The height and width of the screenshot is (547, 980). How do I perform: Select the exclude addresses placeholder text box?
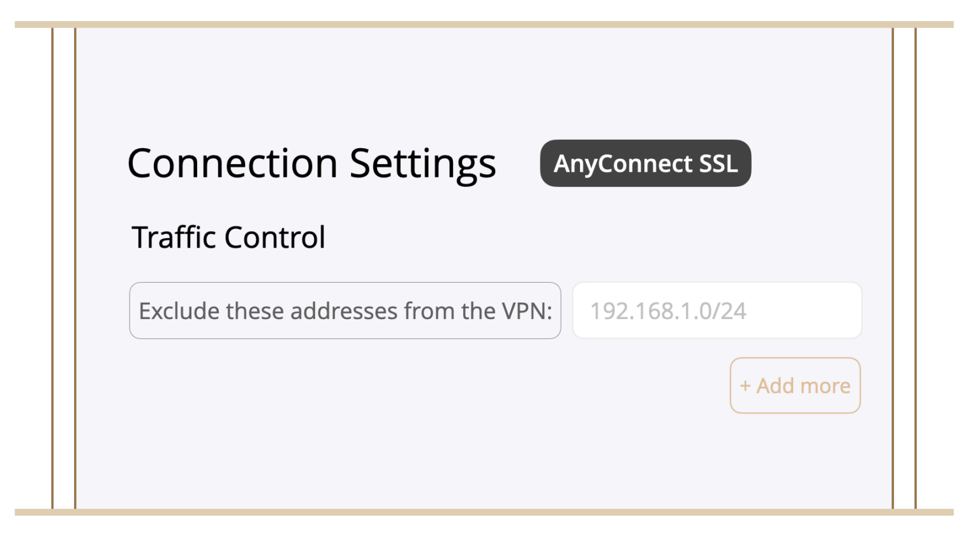tap(716, 310)
